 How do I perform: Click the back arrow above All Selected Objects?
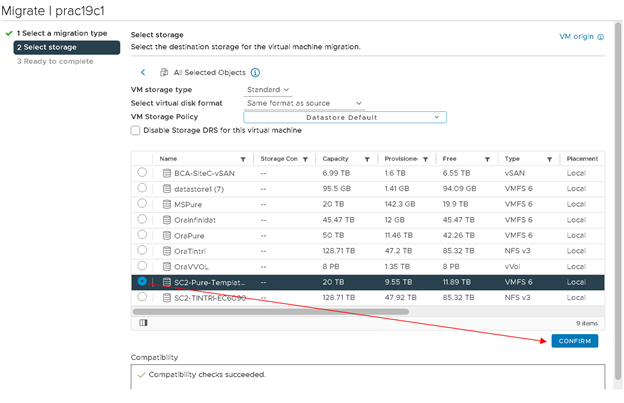143,73
